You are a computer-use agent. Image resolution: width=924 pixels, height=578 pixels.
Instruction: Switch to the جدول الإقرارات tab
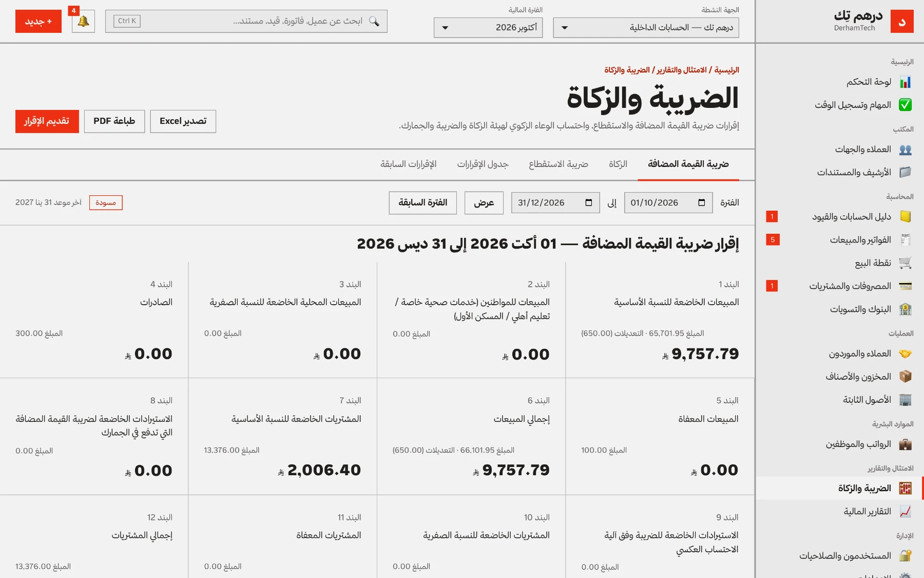483,164
